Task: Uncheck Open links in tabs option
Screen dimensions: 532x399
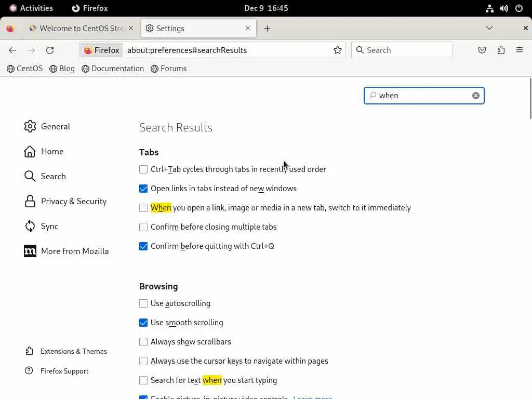Action: (143, 189)
